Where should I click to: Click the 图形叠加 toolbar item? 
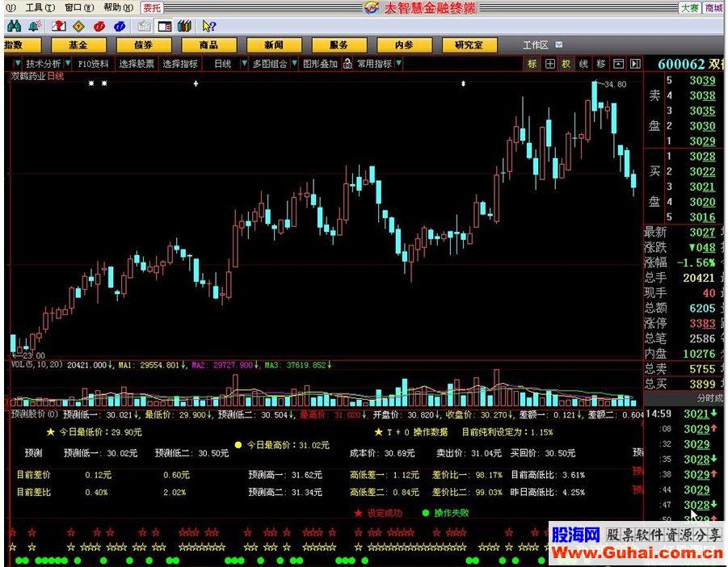tap(320, 64)
